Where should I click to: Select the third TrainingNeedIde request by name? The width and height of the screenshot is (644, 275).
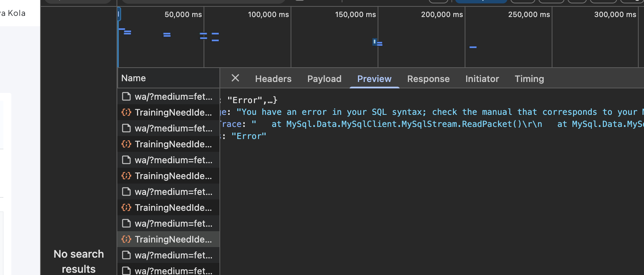coord(173,176)
